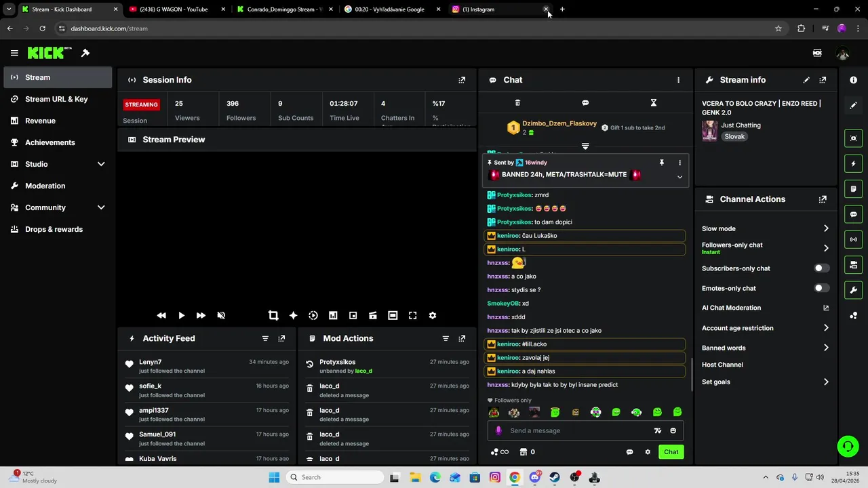Open Followers-only chat options chevron
The width and height of the screenshot is (868, 488).
point(826,248)
